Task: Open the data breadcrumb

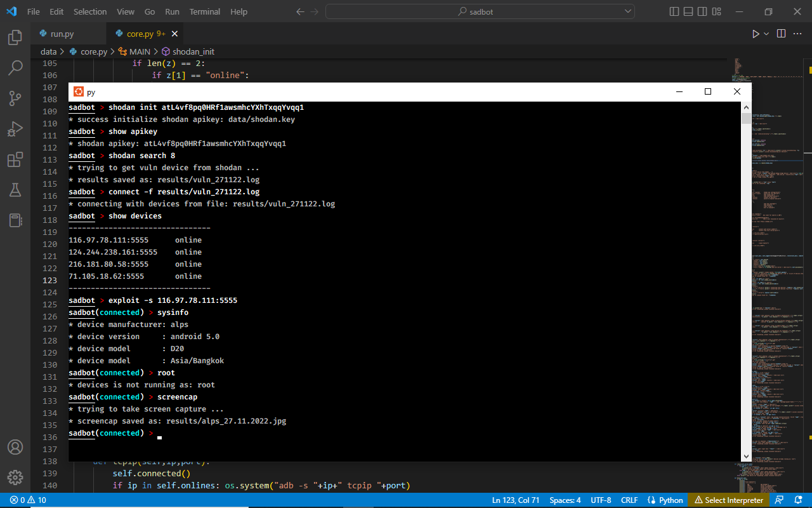Action: [48, 52]
